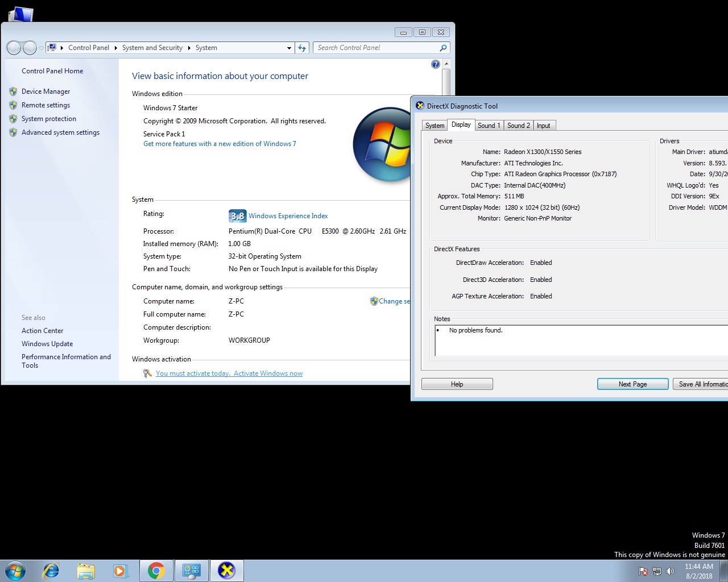Click the text "32-bit Operating System"
The image size is (728, 582).
[x=265, y=256]
